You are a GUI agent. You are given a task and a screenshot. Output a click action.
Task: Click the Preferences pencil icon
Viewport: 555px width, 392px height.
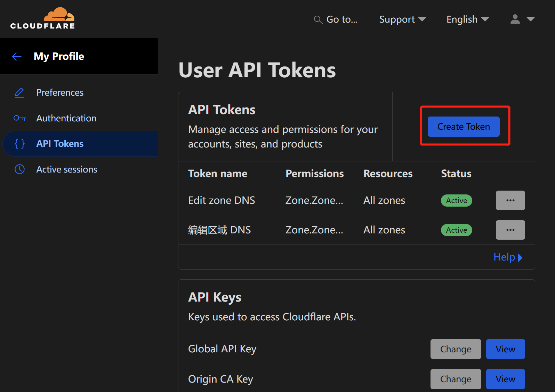tap(19, 93)
